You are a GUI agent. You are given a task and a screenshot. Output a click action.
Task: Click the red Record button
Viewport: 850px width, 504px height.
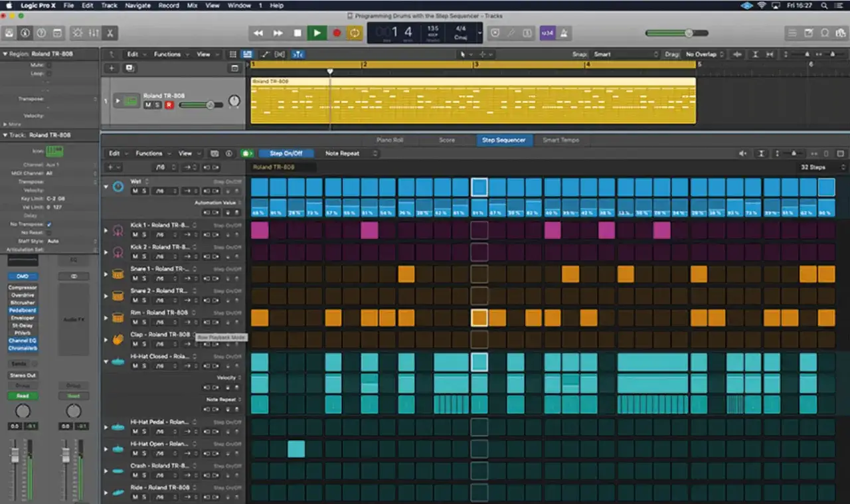(x=337, y=33)
